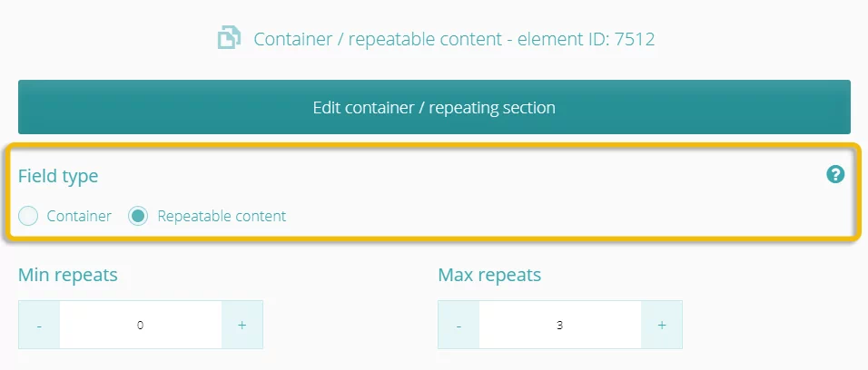Image resolution: width=868 pixels, height=370 pixels.
Task: Decrease Min repeats with minus button
Action: click(x=39, y=326)
